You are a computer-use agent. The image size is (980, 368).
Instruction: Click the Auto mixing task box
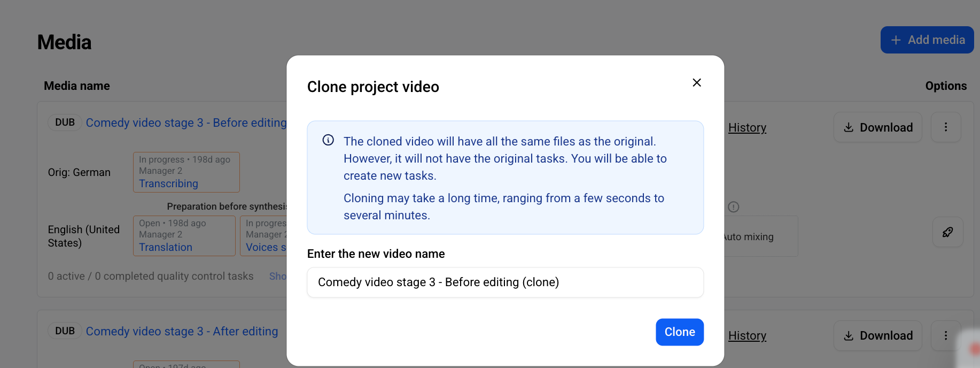pyautogui.click(x=761, y=236)
